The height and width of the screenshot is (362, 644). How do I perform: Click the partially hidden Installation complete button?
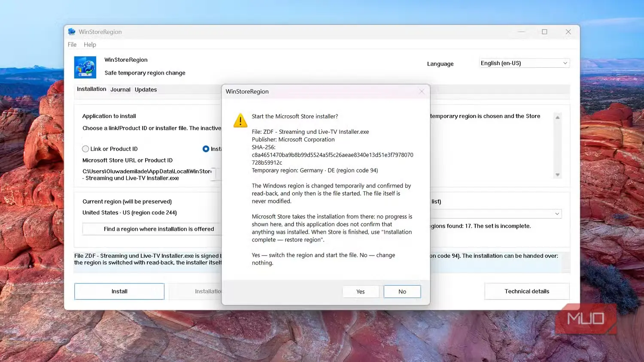(195, 291)
